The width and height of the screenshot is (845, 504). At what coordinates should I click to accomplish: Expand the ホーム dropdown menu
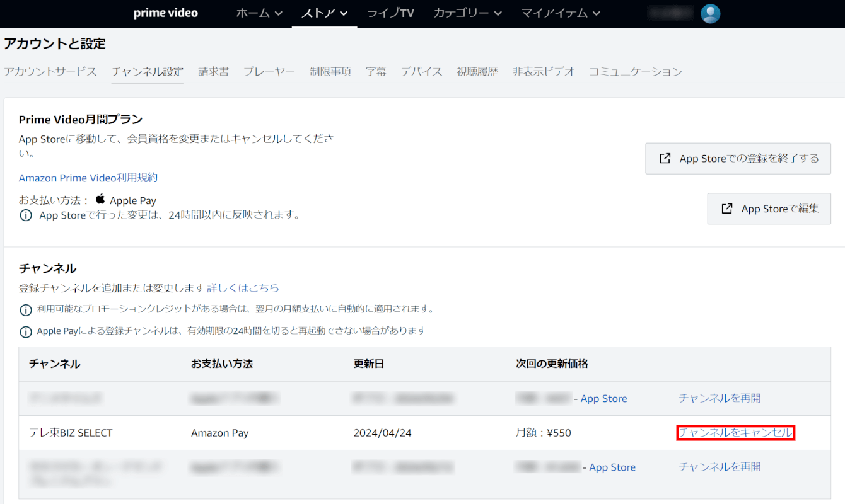click(259, 13)
